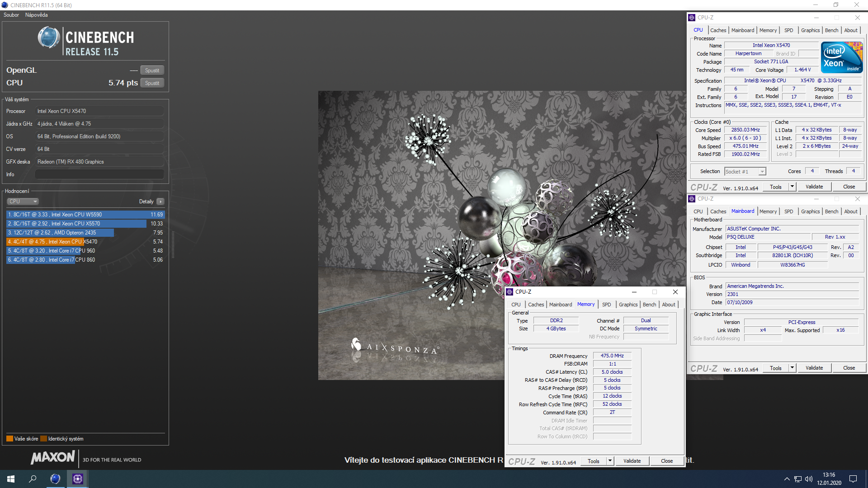Expand Tools dropdown arrow in Mainboard CPU-Z window

tap(792, 368)
